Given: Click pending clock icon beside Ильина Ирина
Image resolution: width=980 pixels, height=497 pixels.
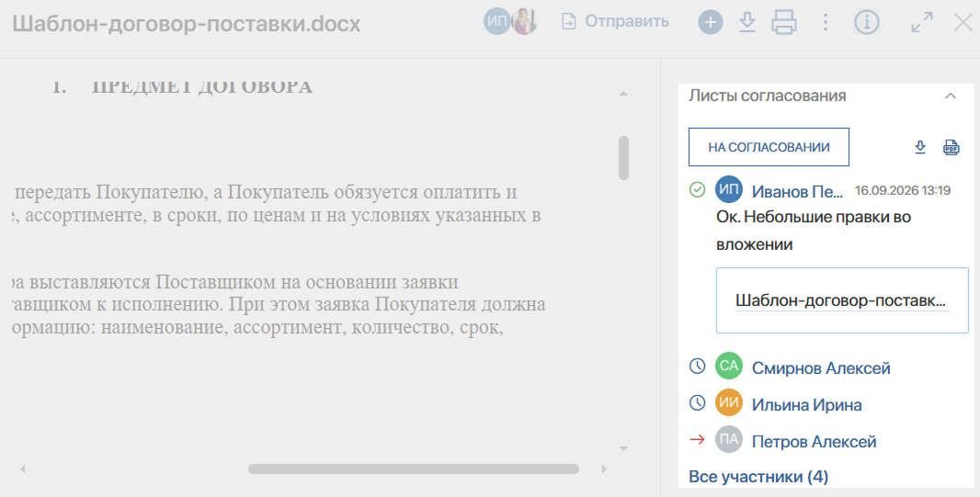Looking at the screenshot, I should (697, 402).
